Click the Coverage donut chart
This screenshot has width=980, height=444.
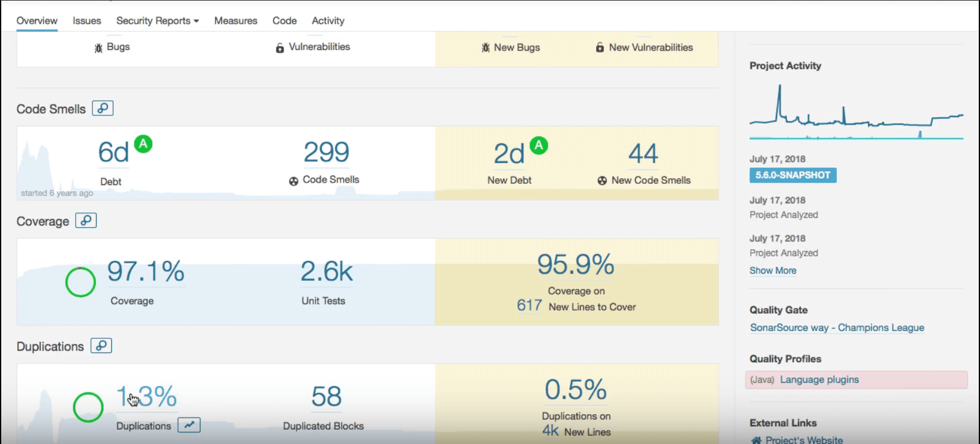(80, 282)
